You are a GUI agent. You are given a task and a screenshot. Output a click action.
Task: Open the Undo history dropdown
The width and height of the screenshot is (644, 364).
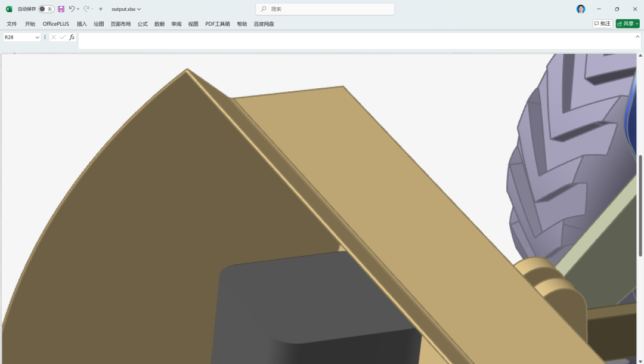coord(78,9)
